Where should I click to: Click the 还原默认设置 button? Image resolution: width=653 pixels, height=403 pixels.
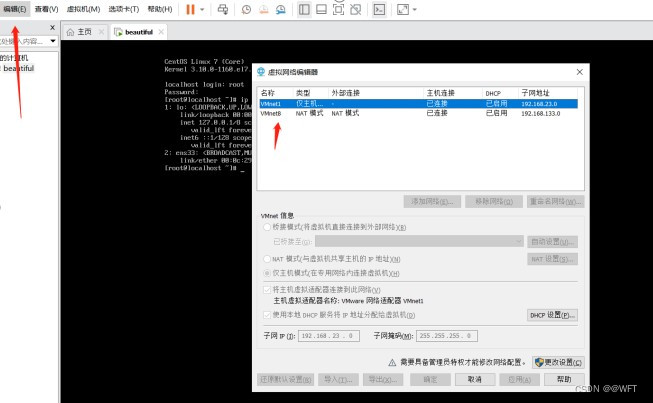(285, 379)
